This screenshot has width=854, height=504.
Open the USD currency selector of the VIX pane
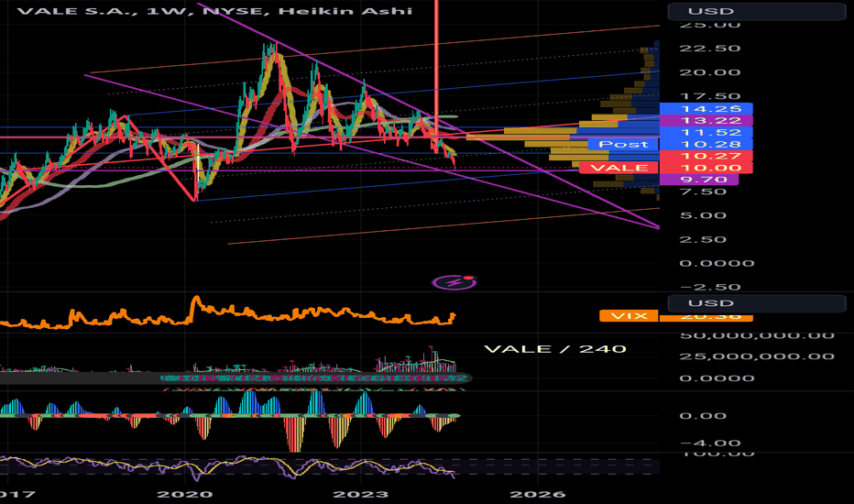(x=757, y=303)
